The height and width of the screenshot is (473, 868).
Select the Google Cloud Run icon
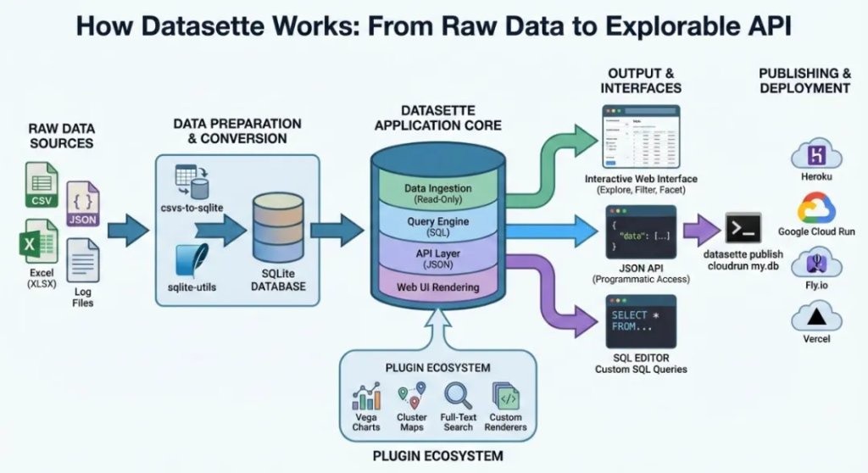pyautogui.click(x=816, y=208)
